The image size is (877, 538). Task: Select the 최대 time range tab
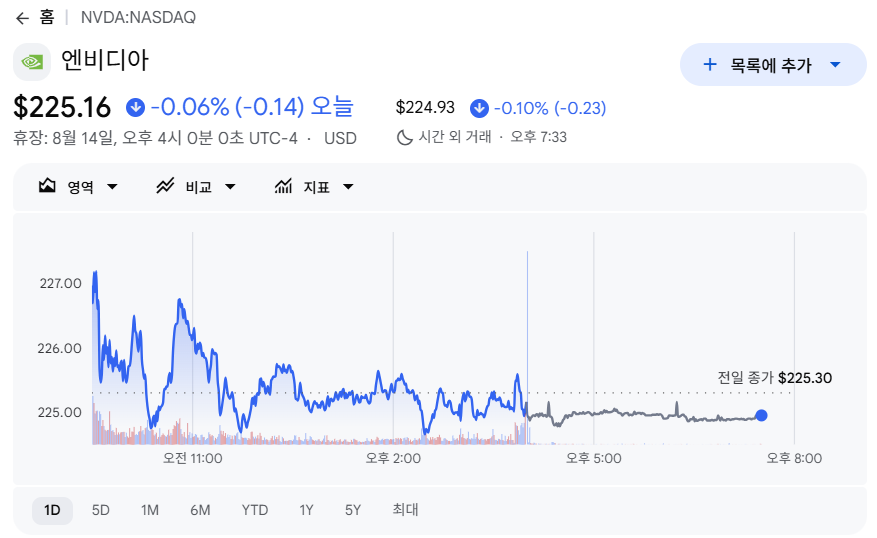point(406,509)
